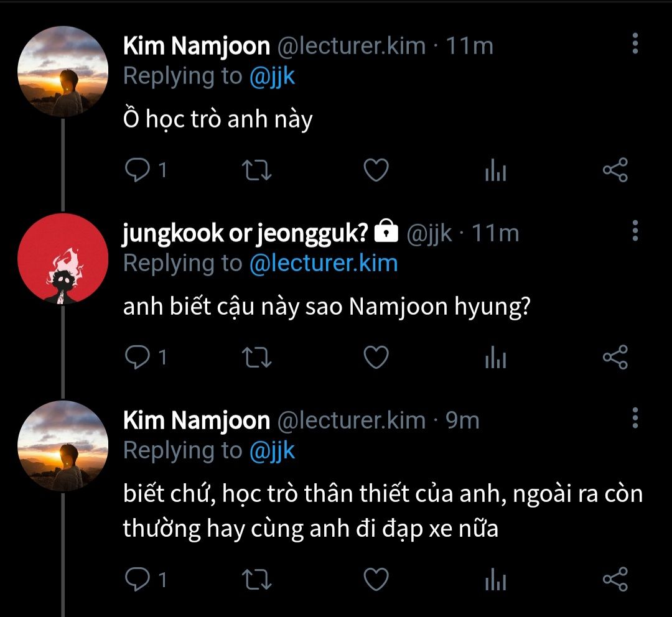Like the jungkook or jeongguk tweet
This screenshot has height=617, width=672.
[376, 358]
